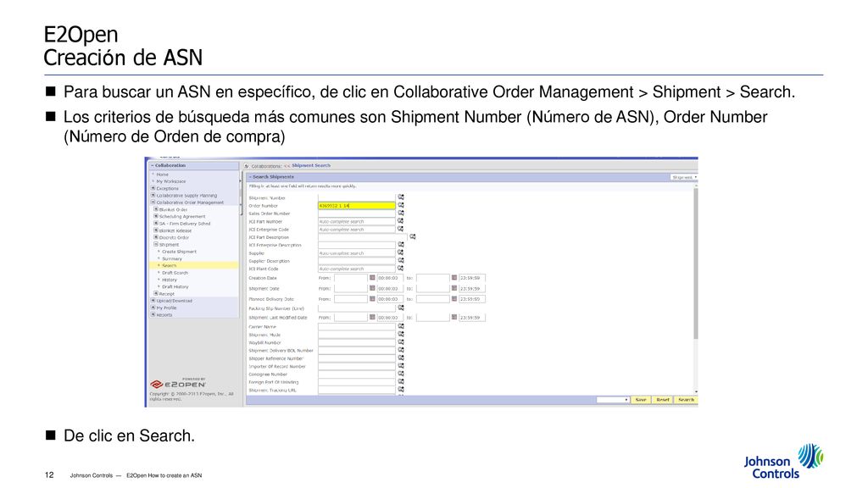
Task: Click the Search button
Action: click(686, 400)
